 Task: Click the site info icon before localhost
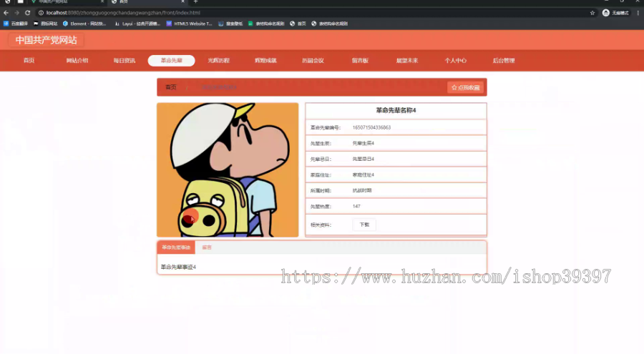(x=41, y=13)
